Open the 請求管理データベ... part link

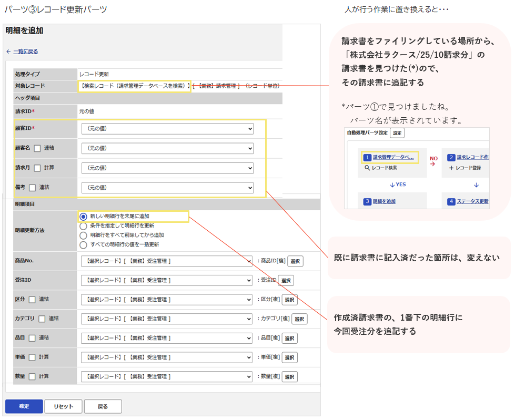pos(393,157)
